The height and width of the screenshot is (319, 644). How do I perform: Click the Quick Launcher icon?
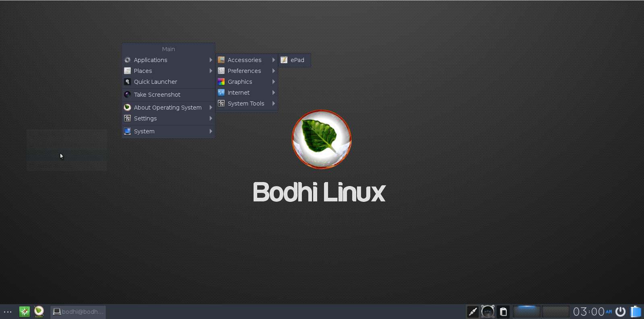(128, 82)
